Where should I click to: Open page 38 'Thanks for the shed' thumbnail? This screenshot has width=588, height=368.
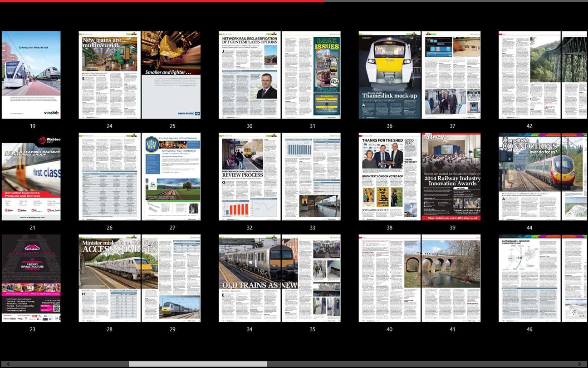(x=390, y=177)
